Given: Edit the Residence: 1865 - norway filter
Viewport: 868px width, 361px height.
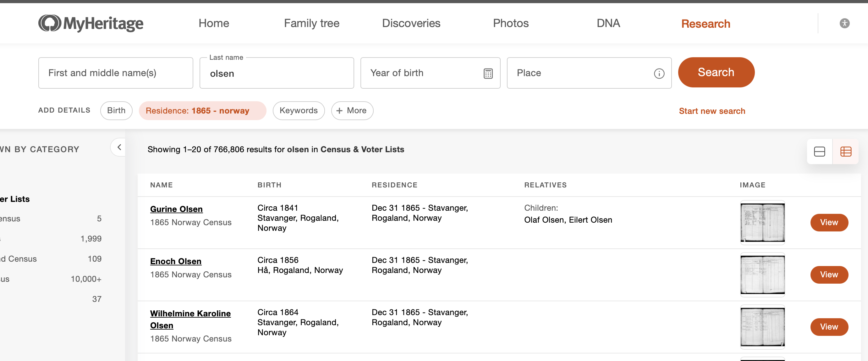Looking at the screenshot, I should [x=202, y=111].
